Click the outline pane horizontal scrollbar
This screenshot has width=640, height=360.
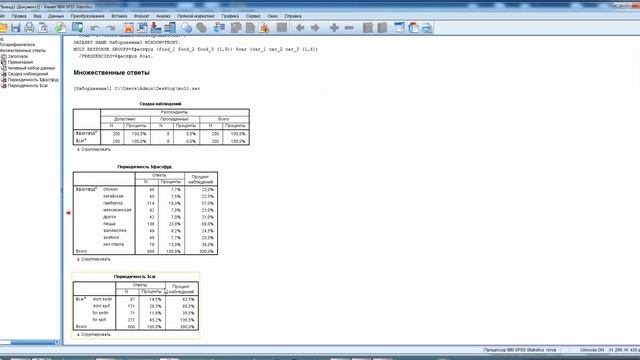tap(30, 342)
